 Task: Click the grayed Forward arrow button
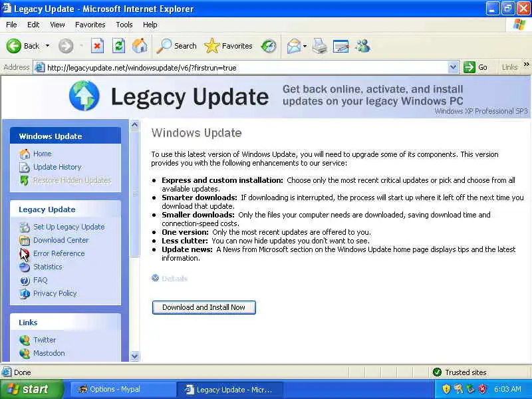[65, 46]
